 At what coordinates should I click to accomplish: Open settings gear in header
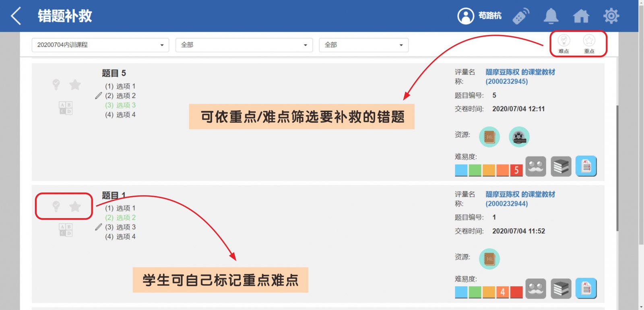[x=611, y=16]
